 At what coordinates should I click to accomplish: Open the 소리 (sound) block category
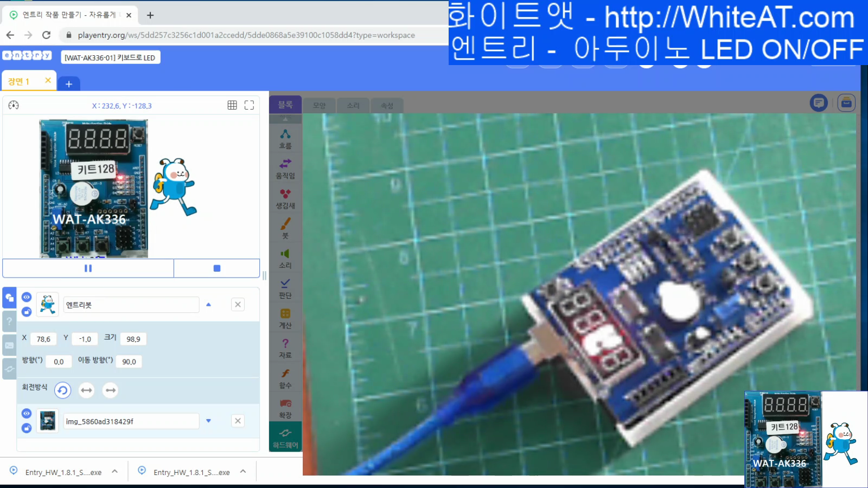285,258
